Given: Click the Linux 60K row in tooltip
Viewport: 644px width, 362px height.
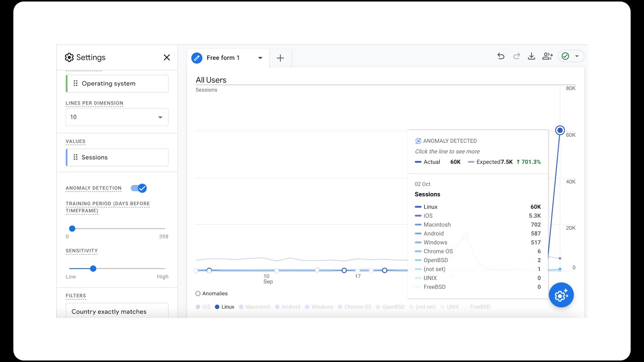Looking at the screenshot, I should click(x=477, y=207).
